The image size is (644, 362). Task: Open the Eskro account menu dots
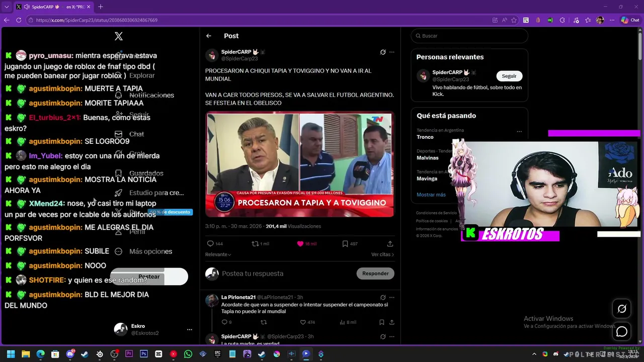click(190, 330)
